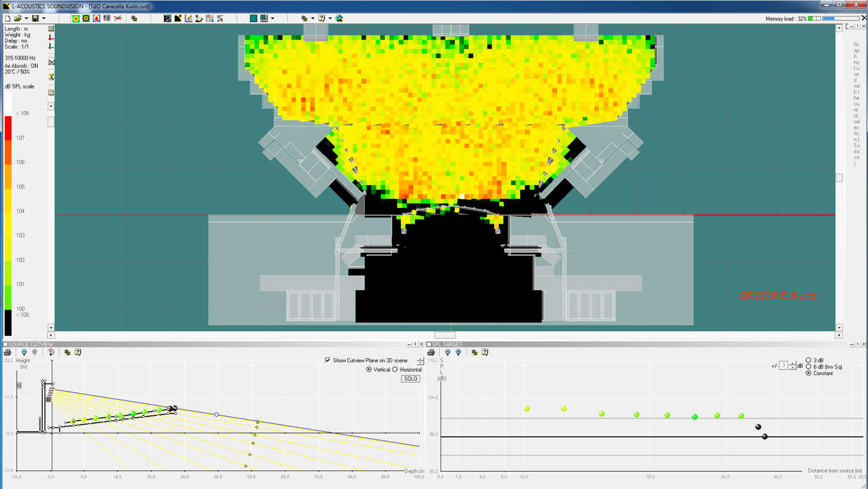Print the SPL Target panel
The height and width of the screenshot is (489, 868).
click(431, 353)
